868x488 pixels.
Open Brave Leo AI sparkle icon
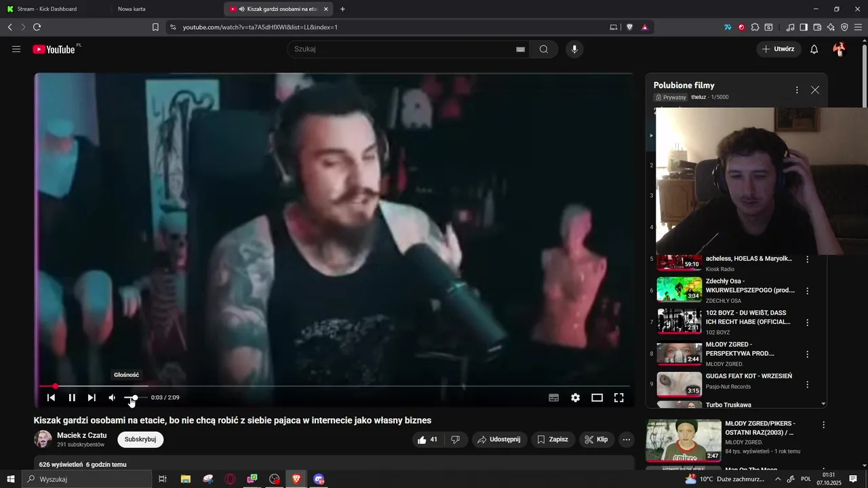tap(831, 27)
